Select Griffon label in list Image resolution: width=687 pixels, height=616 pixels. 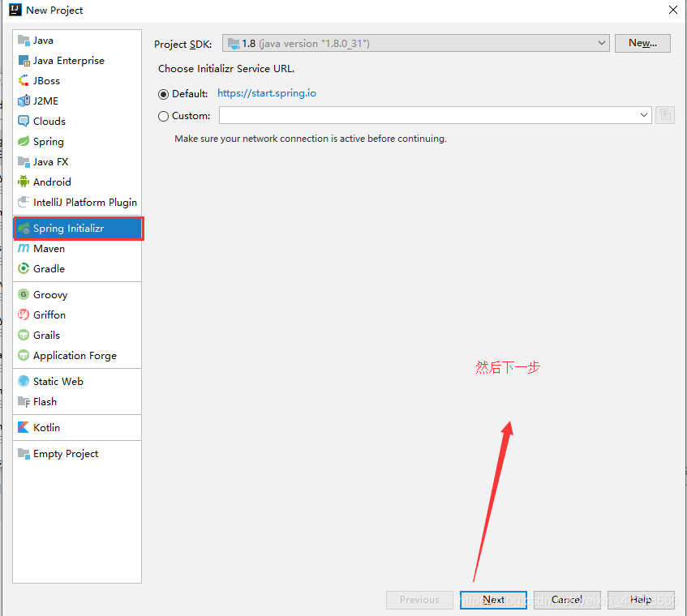[49, 314]
